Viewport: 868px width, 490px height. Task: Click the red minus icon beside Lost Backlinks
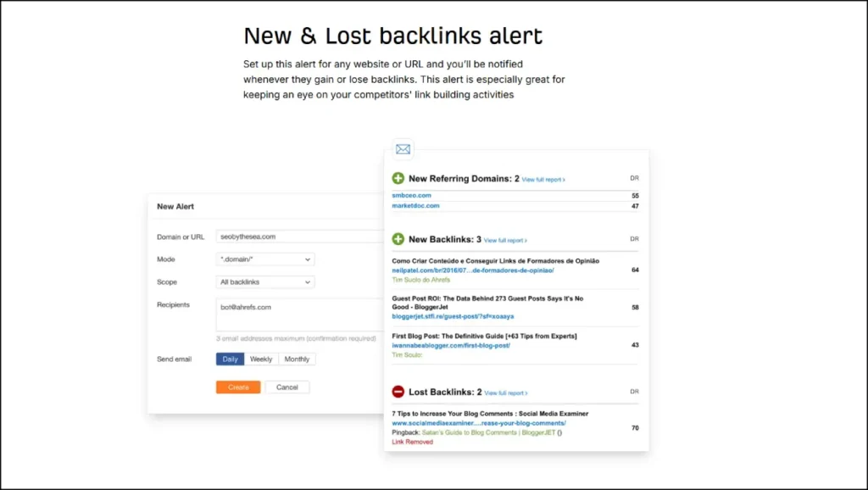pos(398,391)
